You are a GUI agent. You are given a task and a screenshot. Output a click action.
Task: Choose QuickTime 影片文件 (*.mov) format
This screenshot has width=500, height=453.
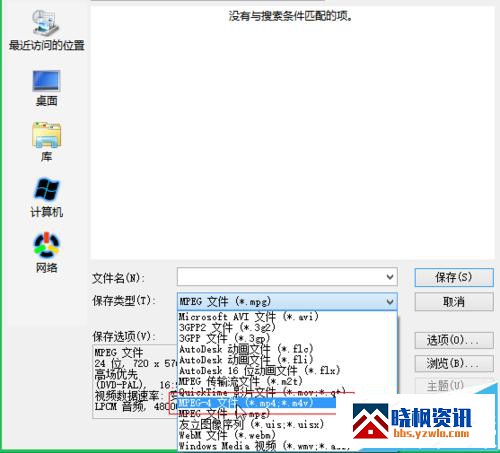(x=262, y=392)
